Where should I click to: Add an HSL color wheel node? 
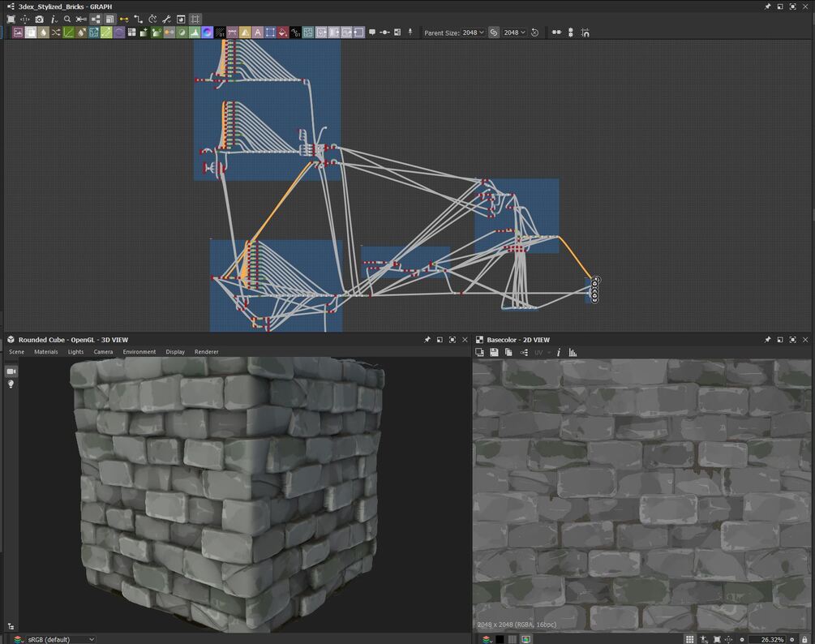click(207, 32)
